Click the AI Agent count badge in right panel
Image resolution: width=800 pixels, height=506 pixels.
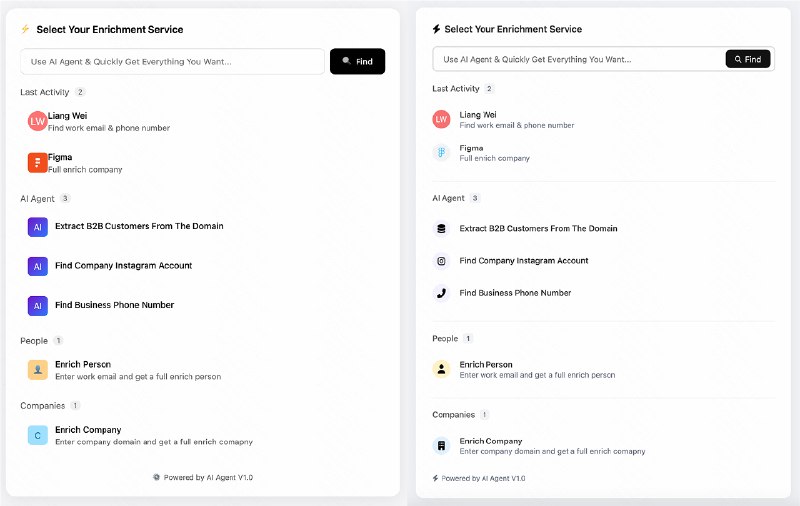click(x=475, y=198)
